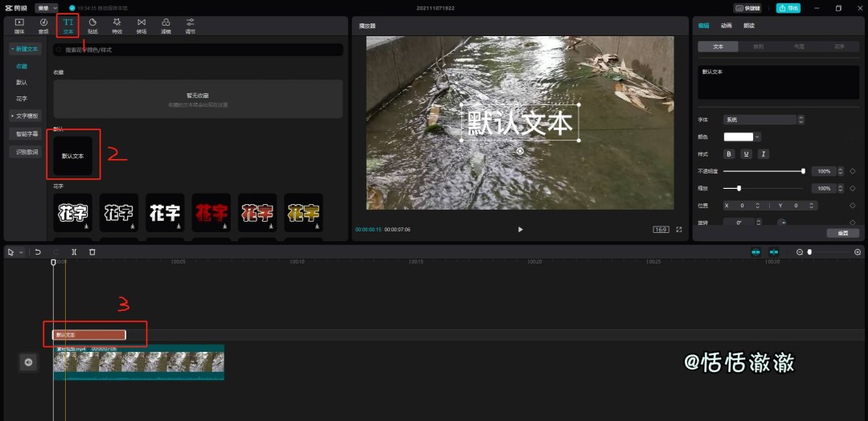
Task: Click the 快捷键 shortcuts button
Action: click(747, 8)
